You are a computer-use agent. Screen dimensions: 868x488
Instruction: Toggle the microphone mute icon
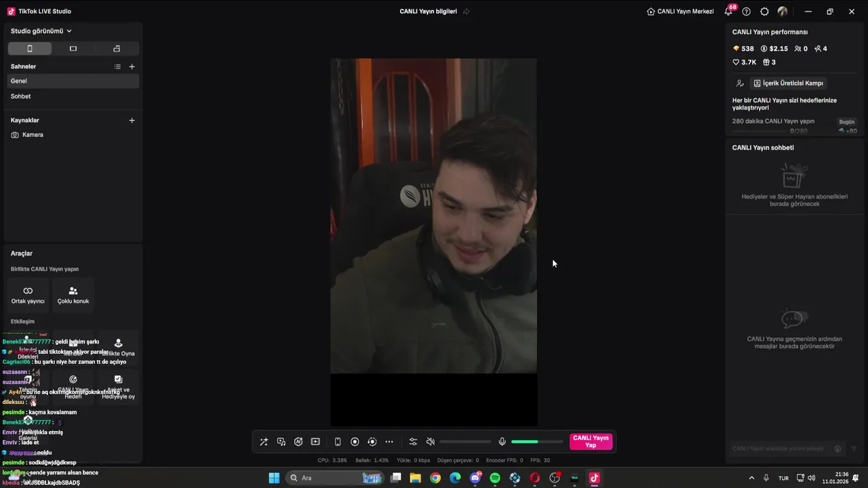(502, 442)
